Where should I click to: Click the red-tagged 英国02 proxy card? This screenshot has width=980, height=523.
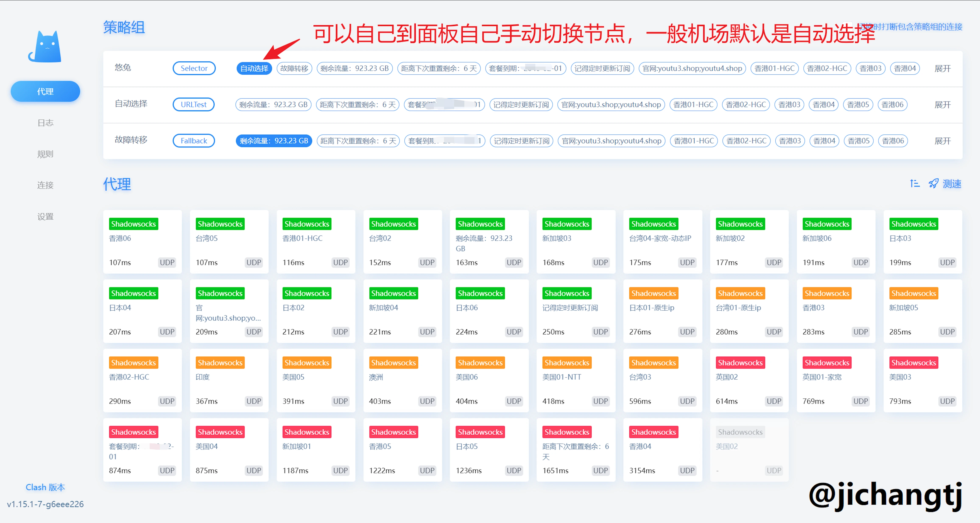(x=749, y=380)
